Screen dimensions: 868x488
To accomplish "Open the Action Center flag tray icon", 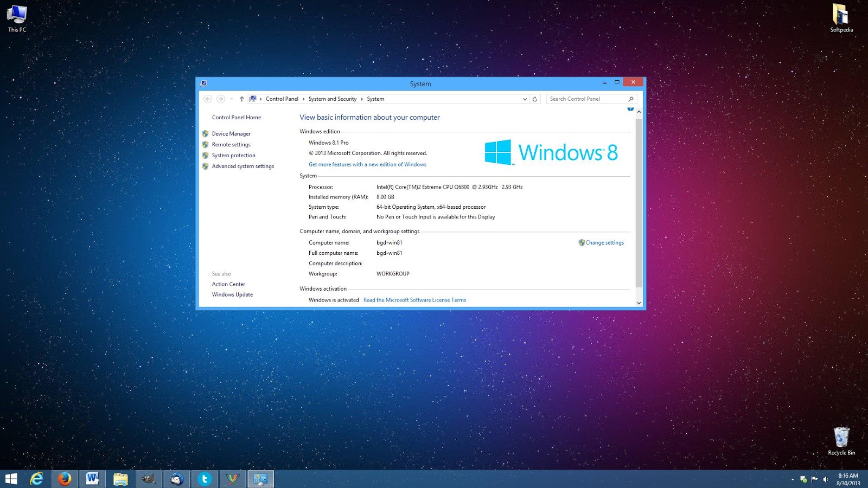I will coord(814,479).
